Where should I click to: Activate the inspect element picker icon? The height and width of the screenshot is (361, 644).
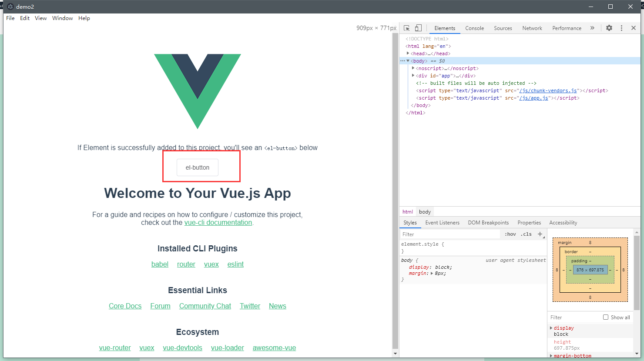click(x=406, y=28)
